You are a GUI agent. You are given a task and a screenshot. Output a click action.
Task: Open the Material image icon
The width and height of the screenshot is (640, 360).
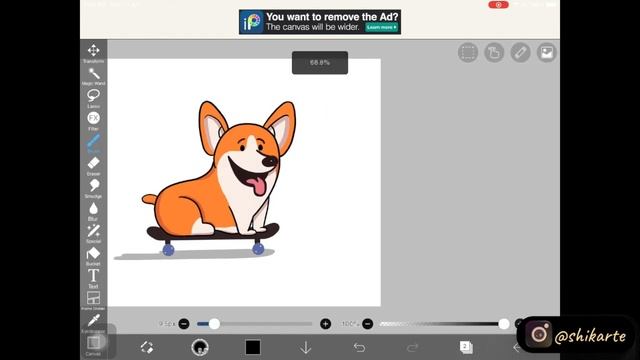click(547, 53)
